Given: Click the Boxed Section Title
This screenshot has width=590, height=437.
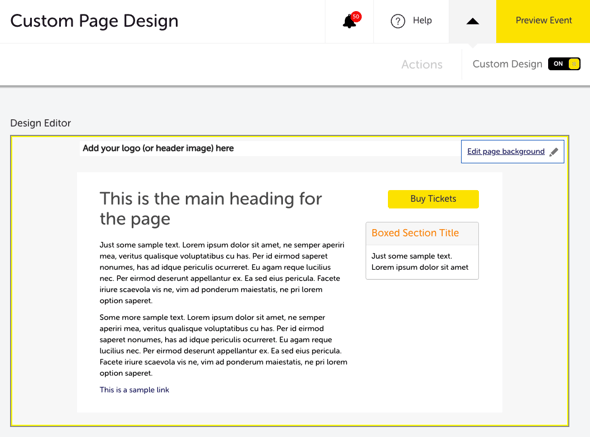Looking at the screenshot, I should pos(415,233).
